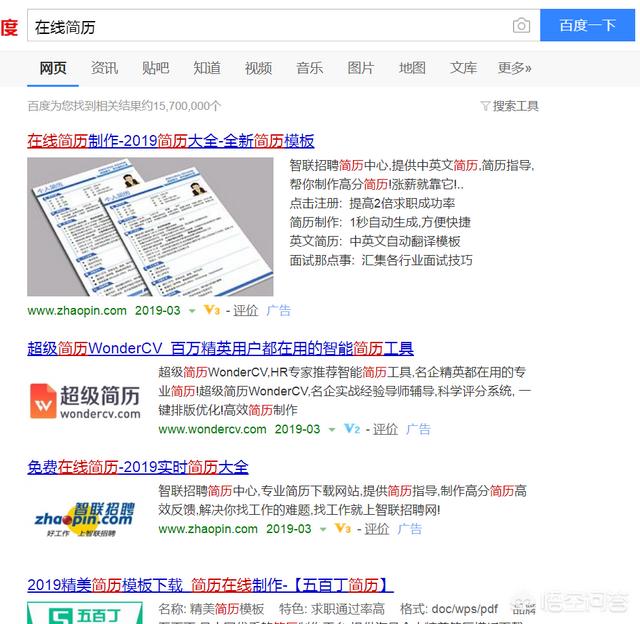Click the resume template preview thumbnail
The width and height of the screenshot is (640, 624).
(x=150, y=227)
